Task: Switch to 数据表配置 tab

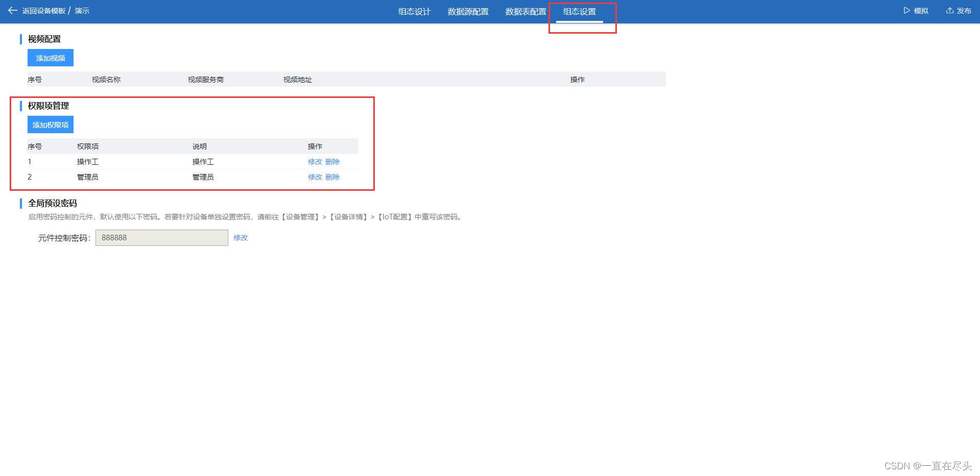Action: click(x=525, y=11)
